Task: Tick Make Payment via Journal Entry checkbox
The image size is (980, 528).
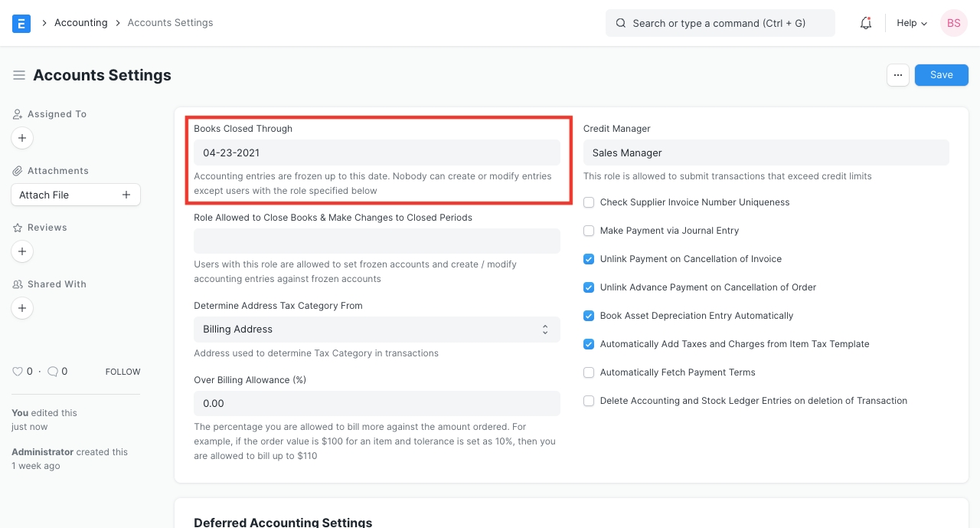Action: pyautogui.click(x=589, y=231)
